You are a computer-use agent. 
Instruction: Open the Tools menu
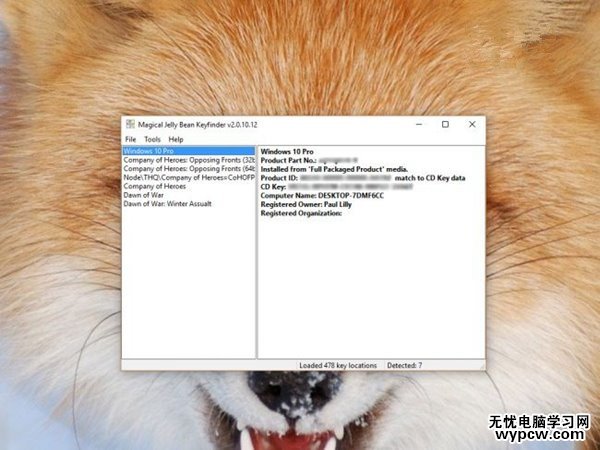tap(152, 139)
